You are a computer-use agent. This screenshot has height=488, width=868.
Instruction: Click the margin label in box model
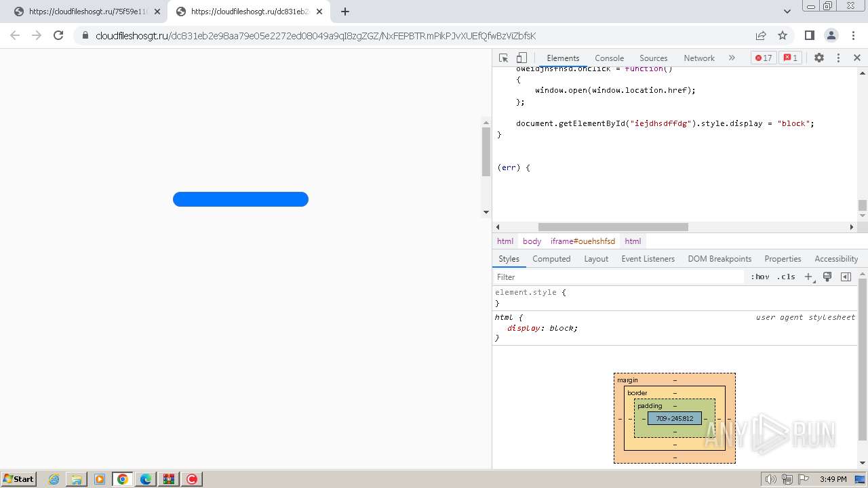[627, 380]
